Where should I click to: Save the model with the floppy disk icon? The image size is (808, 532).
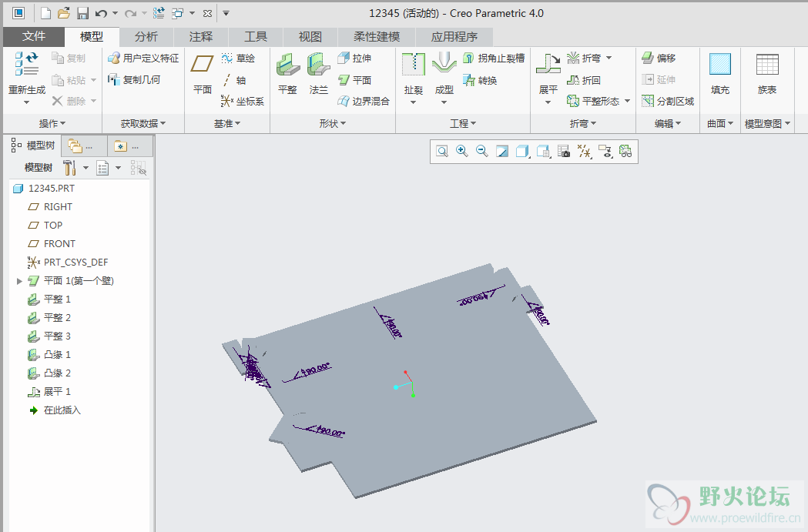click(x=82, y=13)
